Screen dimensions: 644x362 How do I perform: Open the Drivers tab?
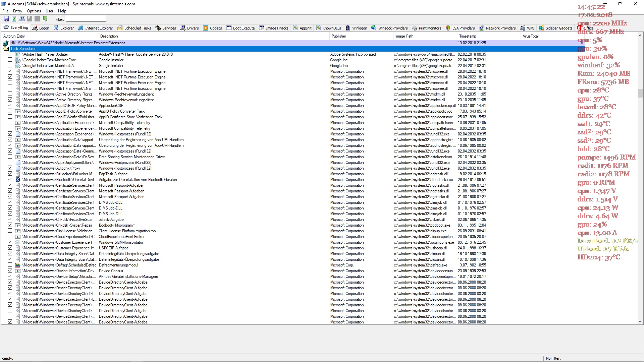pos(190,28)
